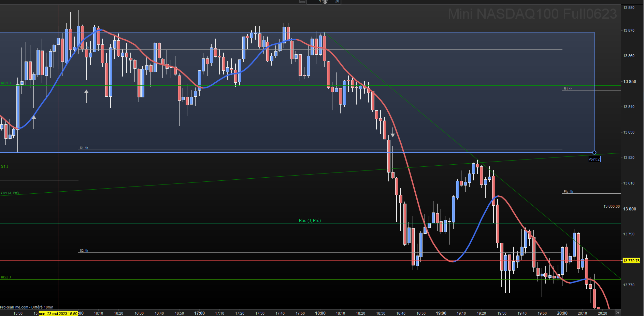The image size is (644, 316).
Task: Click the yellow 13 779,75 price tag
Action: (631, 261)
